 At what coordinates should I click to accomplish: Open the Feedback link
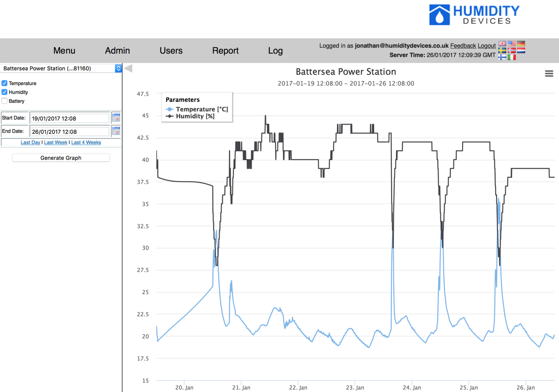click(463, 46)
